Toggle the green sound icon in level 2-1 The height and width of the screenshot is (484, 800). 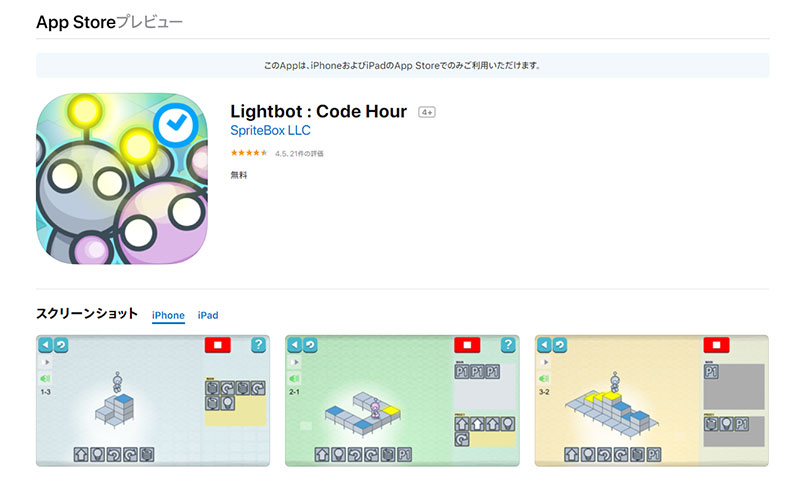click(294, 378)
